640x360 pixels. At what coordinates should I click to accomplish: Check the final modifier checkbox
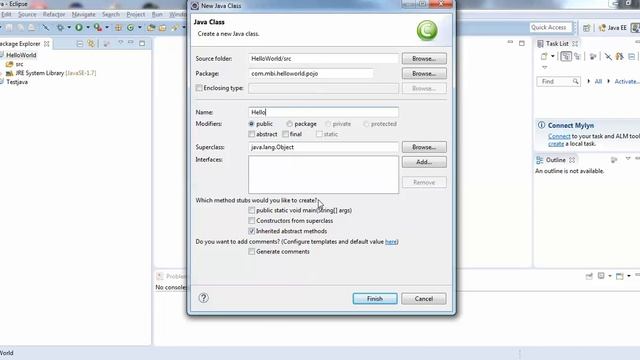click(x=285, y=134)
